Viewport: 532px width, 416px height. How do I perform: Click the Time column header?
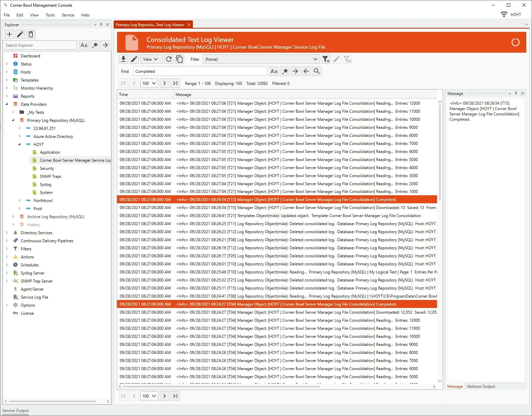click(145, 94)
